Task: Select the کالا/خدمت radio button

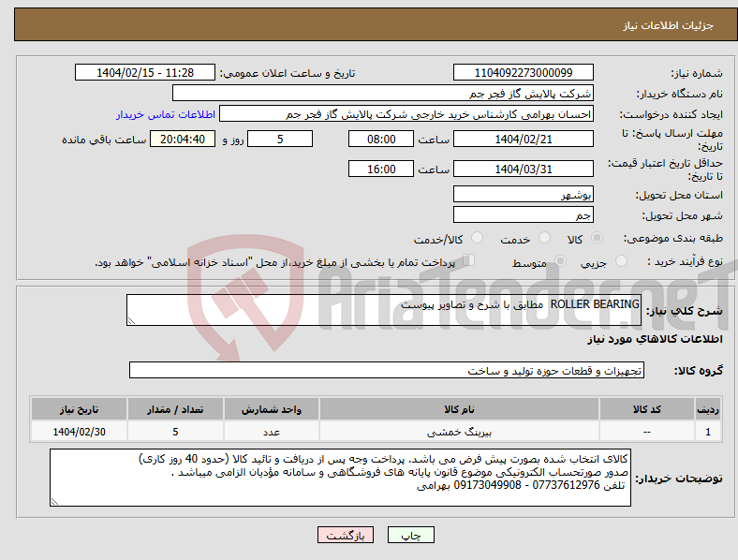Action: pos(478,238)
